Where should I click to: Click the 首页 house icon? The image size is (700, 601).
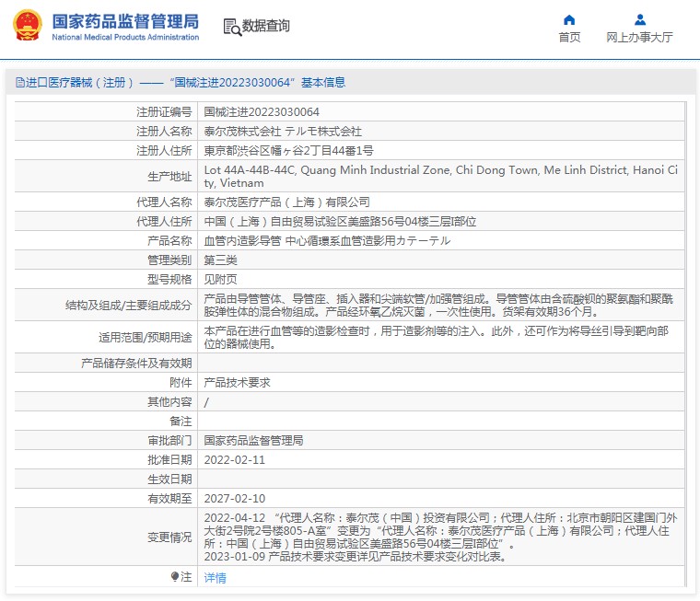(x=569, y=19)
